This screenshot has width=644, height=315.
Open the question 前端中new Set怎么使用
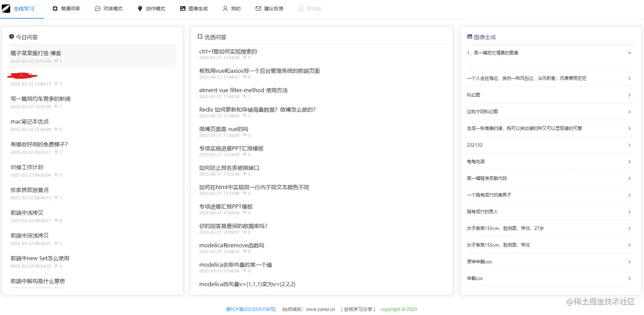coord(40,258)
